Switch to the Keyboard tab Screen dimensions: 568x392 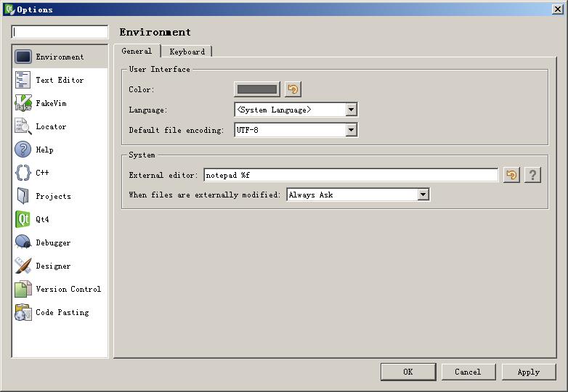coord(187,52)
